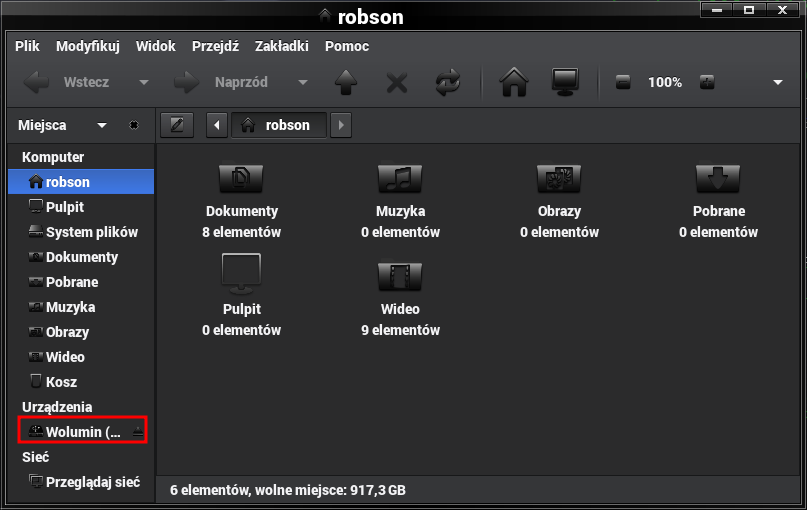This screenshot has width=807, height=510.
Task: Close the Miejsca side pane
Action: coord(134,125)
